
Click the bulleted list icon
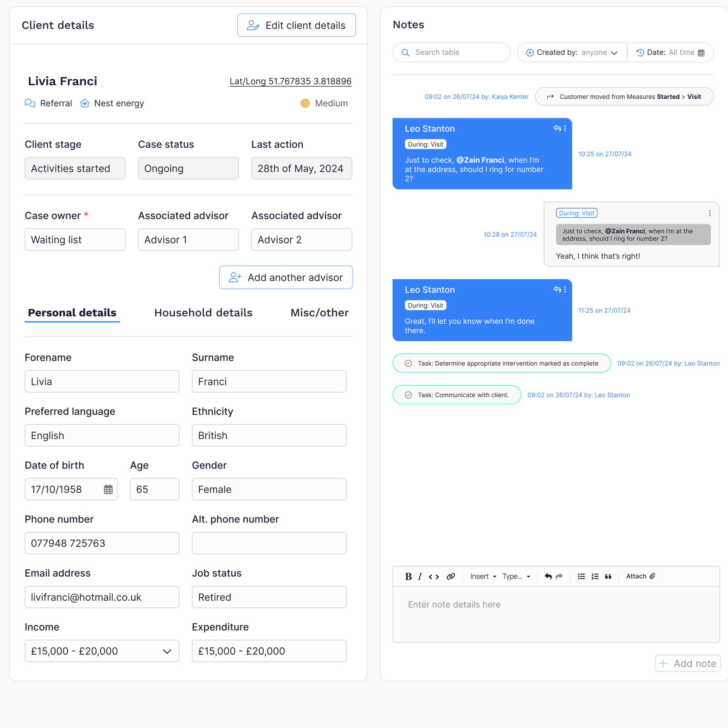coord(581,576)
